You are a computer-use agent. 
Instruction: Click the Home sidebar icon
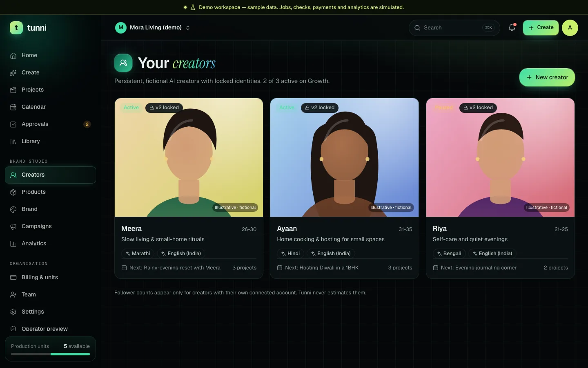coord(13,56)
